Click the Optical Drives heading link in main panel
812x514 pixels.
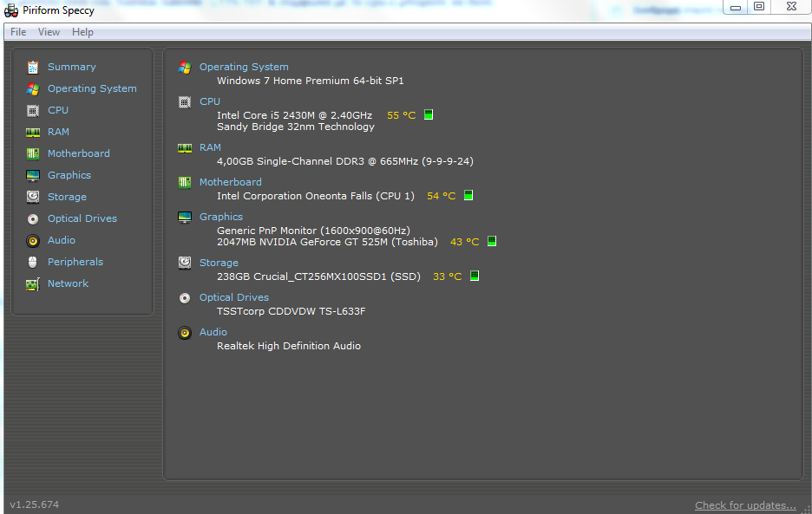pos(234,297)
